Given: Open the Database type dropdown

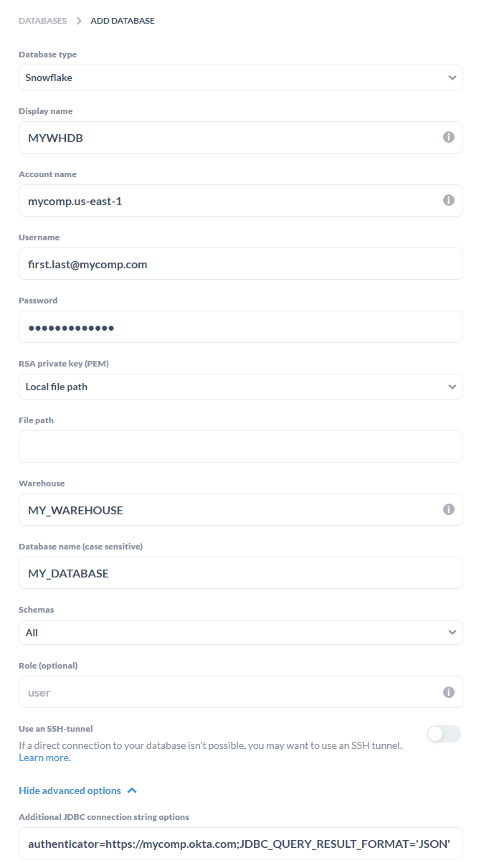Looking at the screenshot, I should coord(240,77).
